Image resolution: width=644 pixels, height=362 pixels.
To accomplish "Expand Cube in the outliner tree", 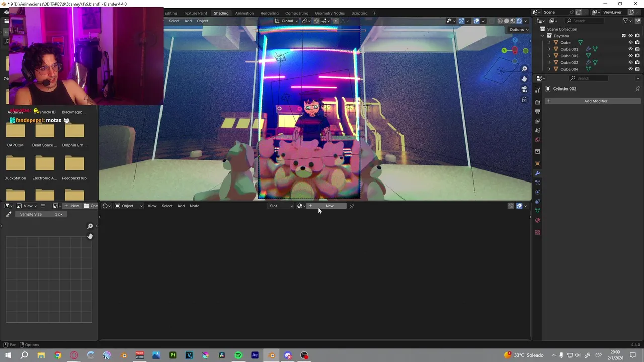I will (x=549, y=43).
